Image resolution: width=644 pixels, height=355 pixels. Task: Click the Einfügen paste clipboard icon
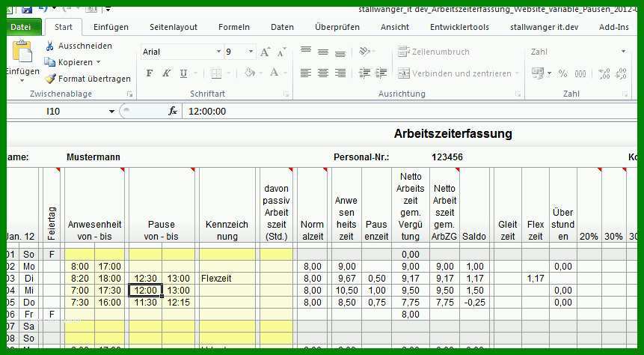(22, 51)
